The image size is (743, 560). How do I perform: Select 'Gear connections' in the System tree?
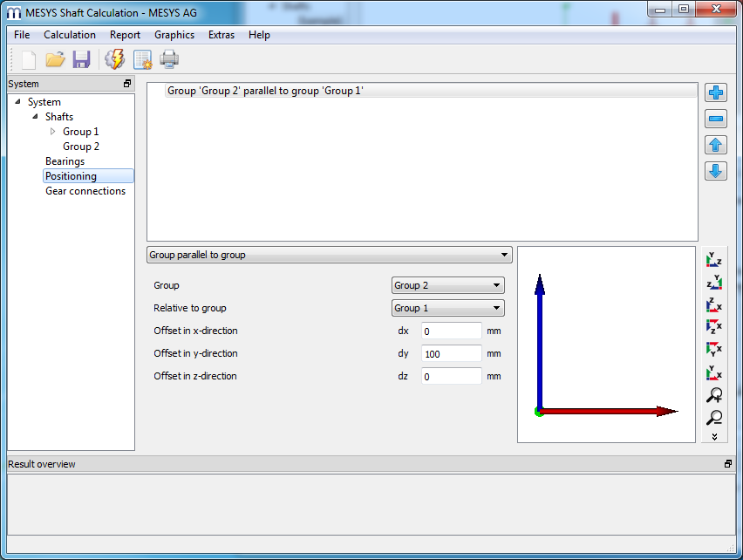point(85,191)
